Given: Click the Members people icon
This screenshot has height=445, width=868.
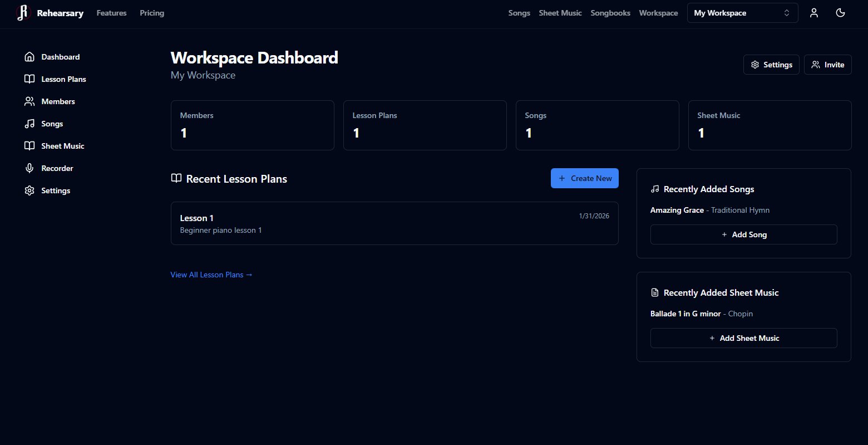Looking at the screenshot, I should click(x=29, y=101).
